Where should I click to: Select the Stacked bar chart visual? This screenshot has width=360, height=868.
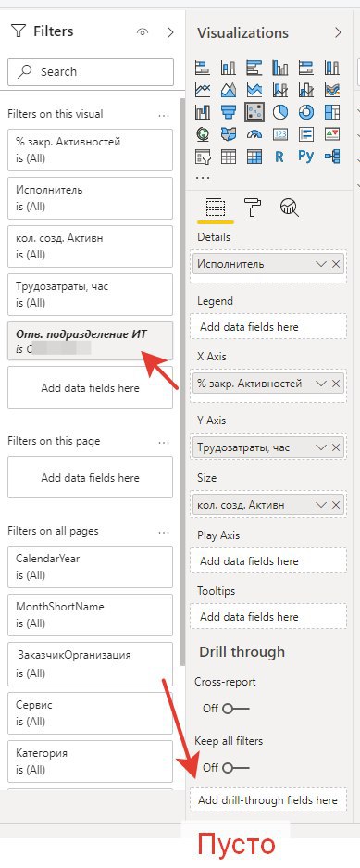pos(203,69)
